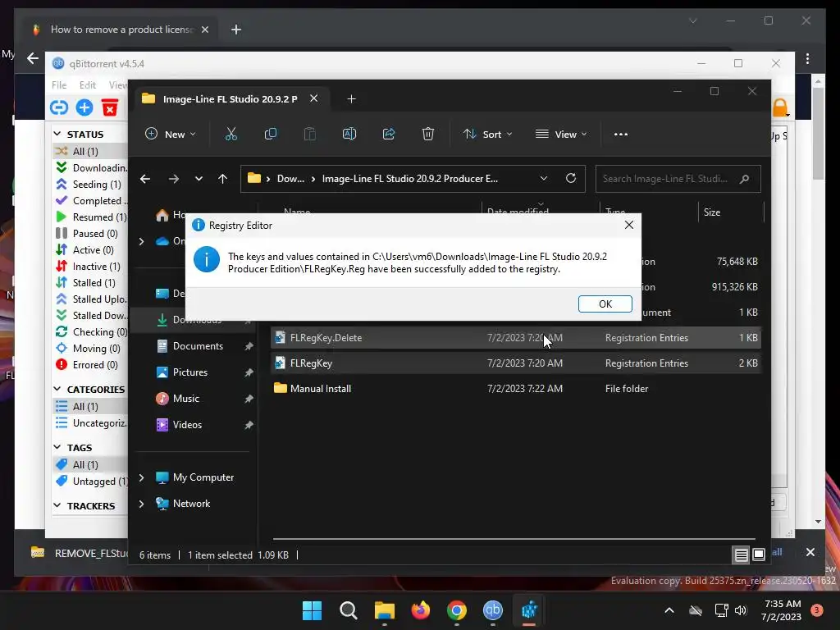Select Untagged (1) in qBittorrent tags
The image size is (840, 630).
pyautogui.click(x=91, y=481)
